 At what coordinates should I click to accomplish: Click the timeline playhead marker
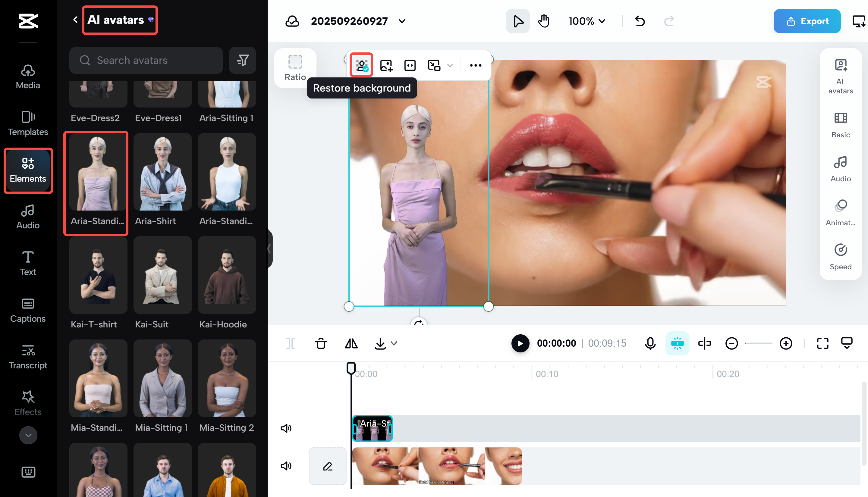tap(351, 369)
